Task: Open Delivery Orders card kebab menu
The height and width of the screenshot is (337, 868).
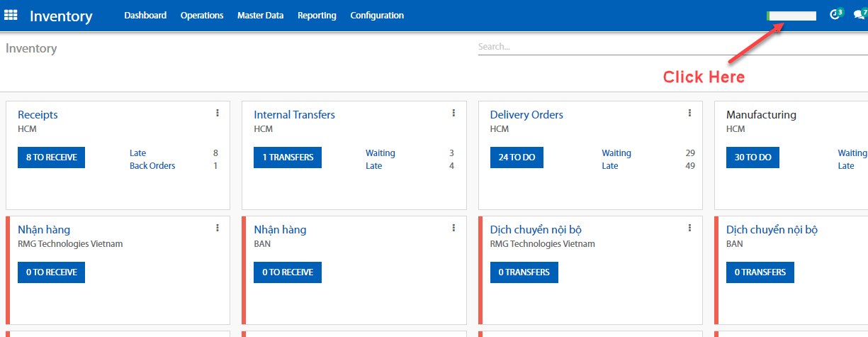Action: pos(689,113)
